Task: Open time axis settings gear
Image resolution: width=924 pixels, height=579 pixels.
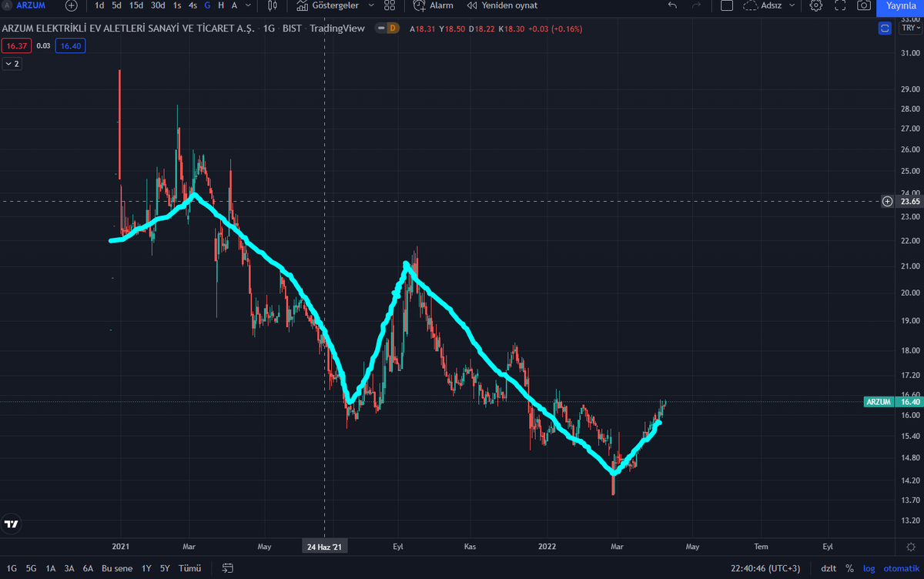Action: 911,547
